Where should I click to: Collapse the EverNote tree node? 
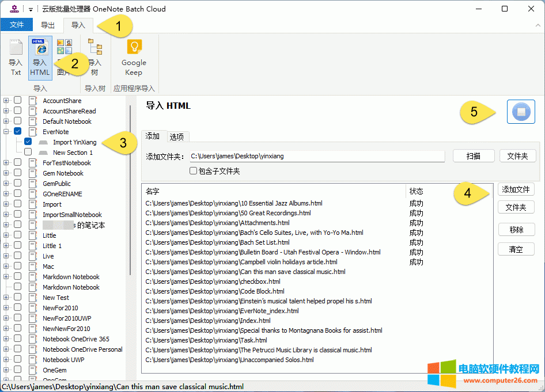[x=6, y=131]
